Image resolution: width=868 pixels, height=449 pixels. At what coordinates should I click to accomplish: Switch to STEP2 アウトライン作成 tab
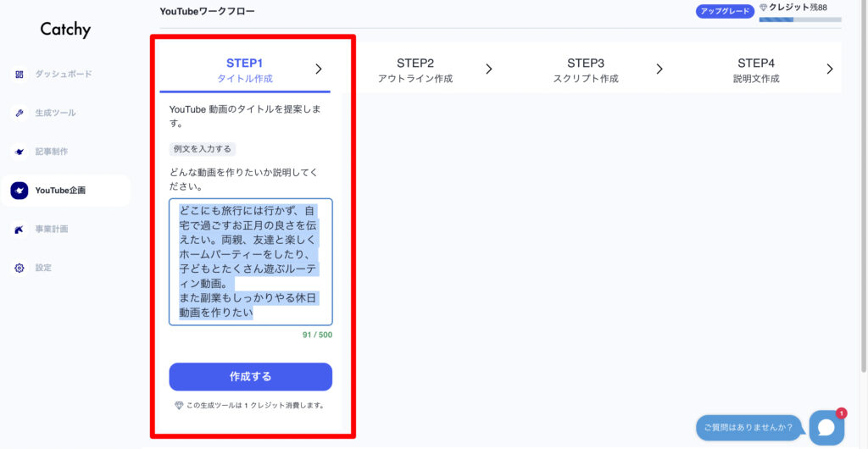click(x=415, y=70)
